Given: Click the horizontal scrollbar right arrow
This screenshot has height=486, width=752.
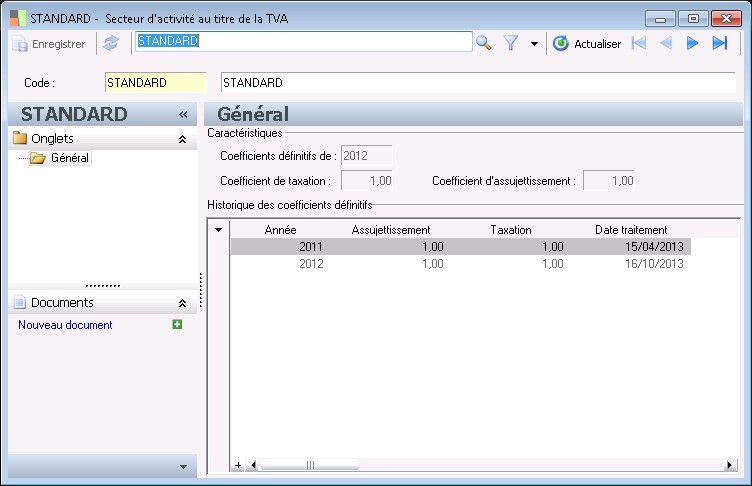Looking at the screenshot, I should pos(729,465).
